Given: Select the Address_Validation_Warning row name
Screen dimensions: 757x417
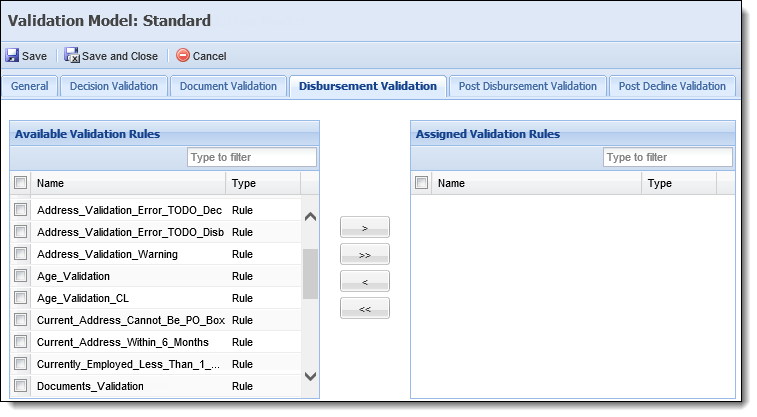Looking at the screenshot, I should [107, 254].
